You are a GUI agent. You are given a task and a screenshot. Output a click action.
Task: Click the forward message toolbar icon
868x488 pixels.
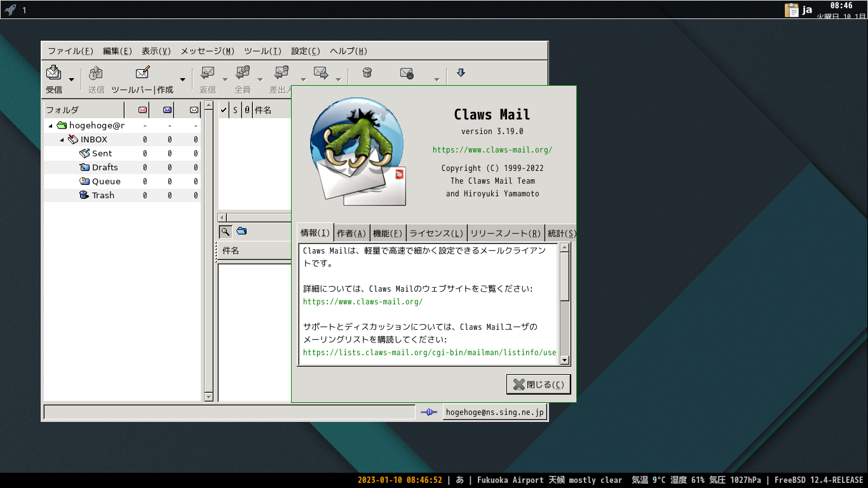tap(321, 72)
